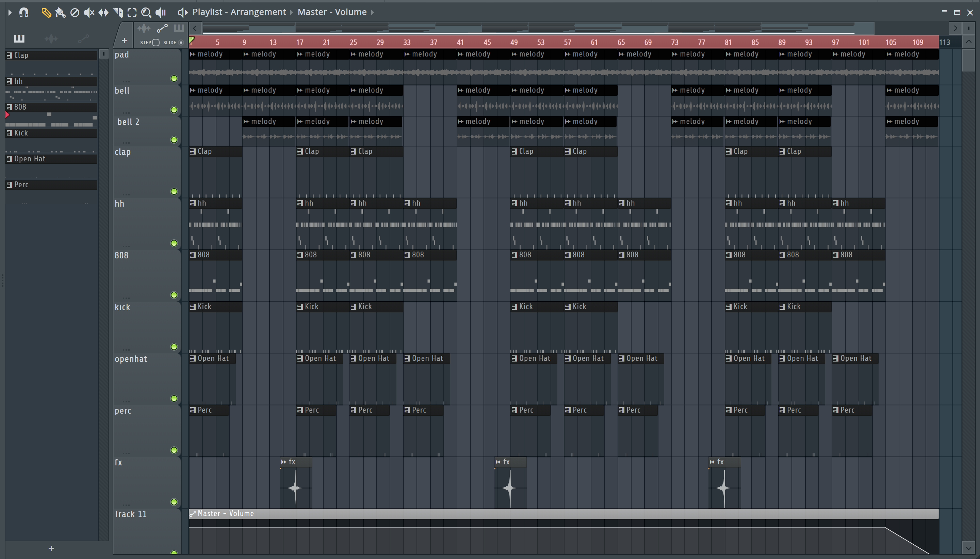Viewport: 980px width, 559px height.
Task: Mute the bell 2 track green light
Action: tap(174, 140)
